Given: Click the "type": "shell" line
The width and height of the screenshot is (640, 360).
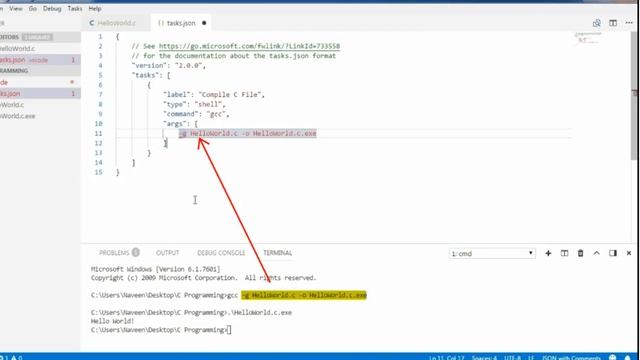Looking at the screenshot, I should pyautogui.click(x=194, y=104).
